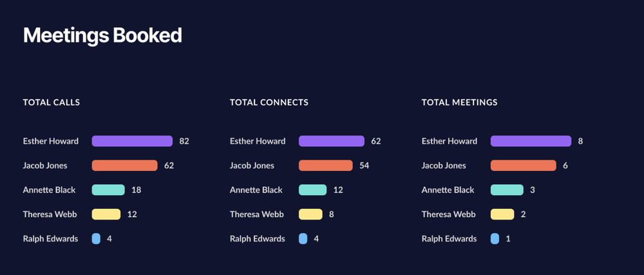
Task: Click Ralph Edwards's blue bar in Total Calls
Action: tap(96, 239)
